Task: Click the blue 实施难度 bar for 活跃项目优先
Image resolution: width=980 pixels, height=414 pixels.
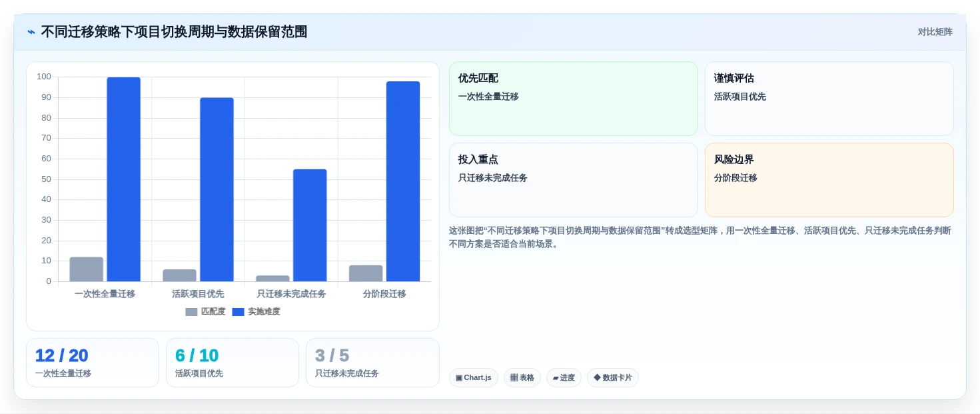Action: pos(217,189)
